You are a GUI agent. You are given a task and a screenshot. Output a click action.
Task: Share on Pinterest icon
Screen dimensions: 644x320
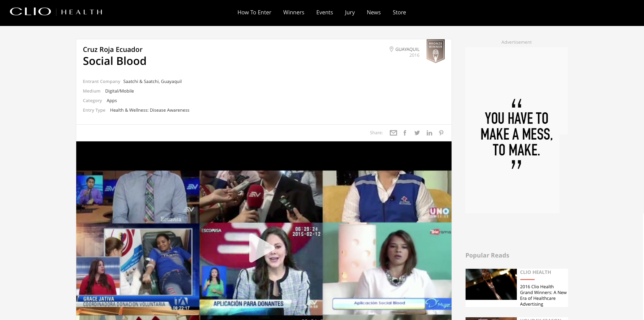tap(441, 133)
